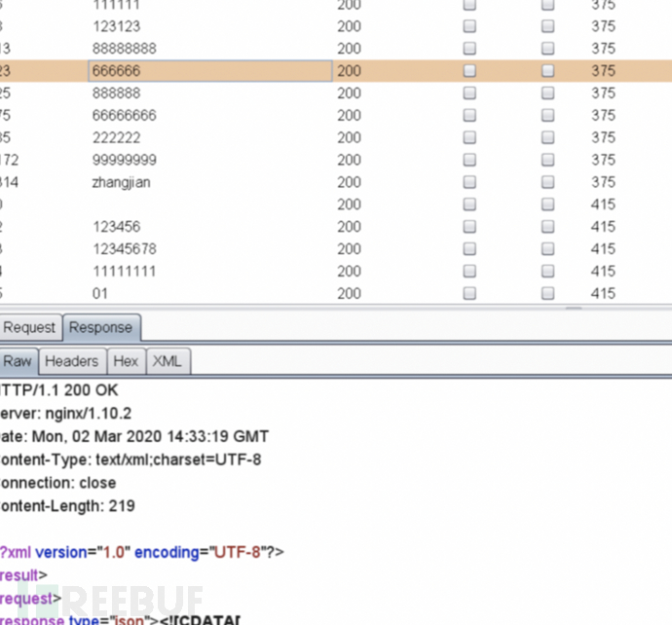Click the HTTP/1.1 200 OK status line
Image resolution: width=672 pixels, height=625 pixels.
coord(59,390)
